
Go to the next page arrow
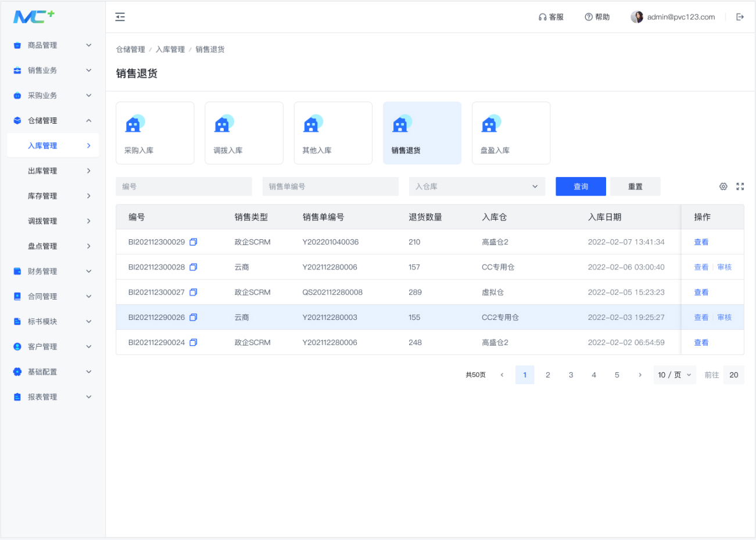coord(640,375)
